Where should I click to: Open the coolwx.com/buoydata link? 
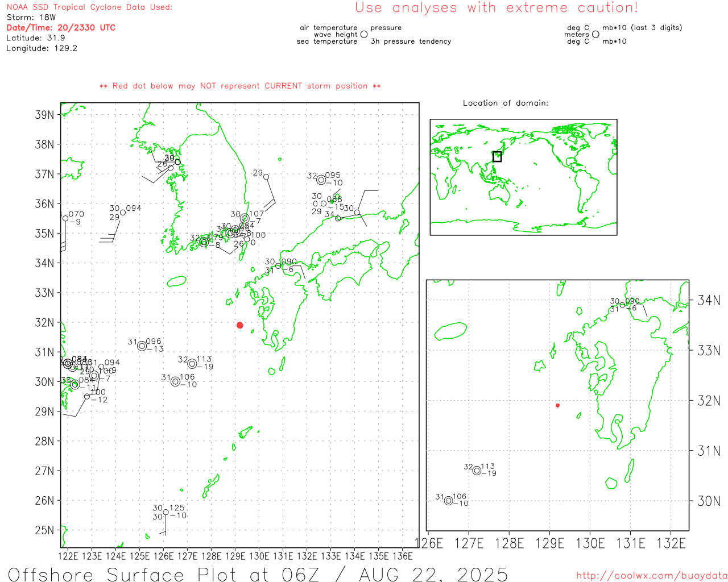[x=652, y=576]
